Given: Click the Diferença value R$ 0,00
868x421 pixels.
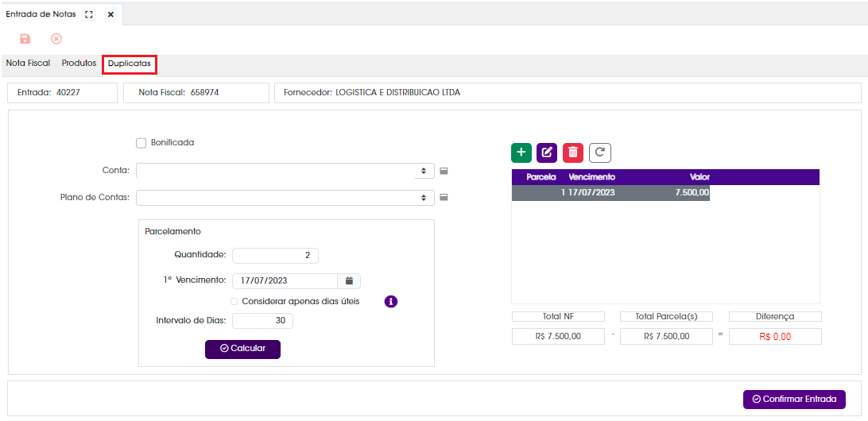Looking at the screenshot, I should [x=775, y=336].
